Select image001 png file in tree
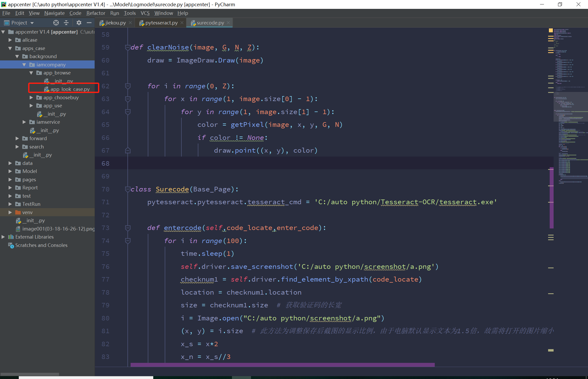 point(58,229)
